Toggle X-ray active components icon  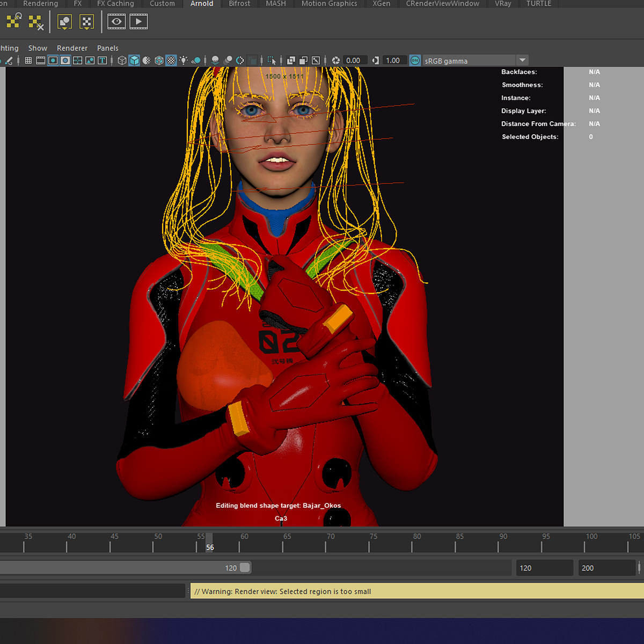point(304,61)
